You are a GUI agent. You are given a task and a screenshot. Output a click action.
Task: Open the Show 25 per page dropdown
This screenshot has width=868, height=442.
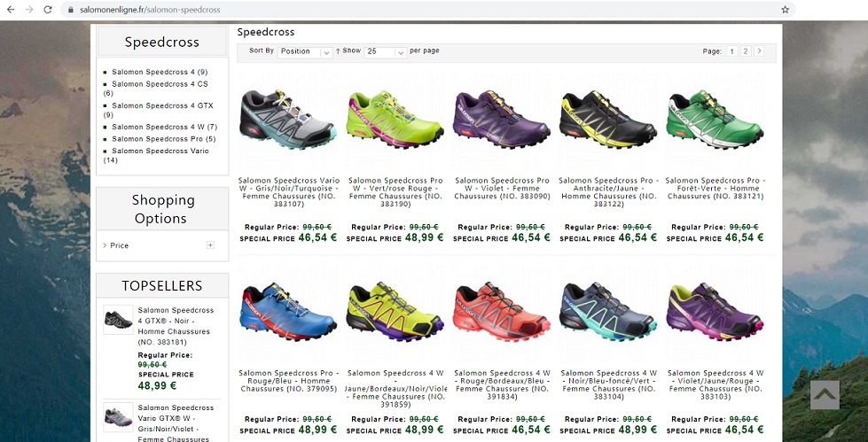(x=386, y=51)
